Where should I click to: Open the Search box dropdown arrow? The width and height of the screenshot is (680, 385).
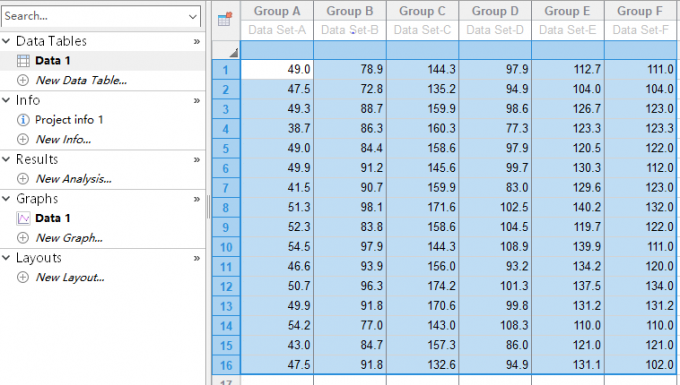(x=193, y=16)
